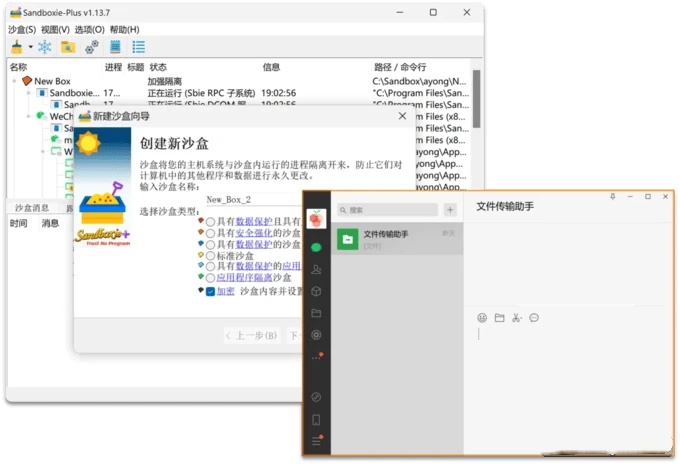Open the 选项(O) menu
Image resolution: width=680 pixels, height=464 pixels.
tap(89, 29)
